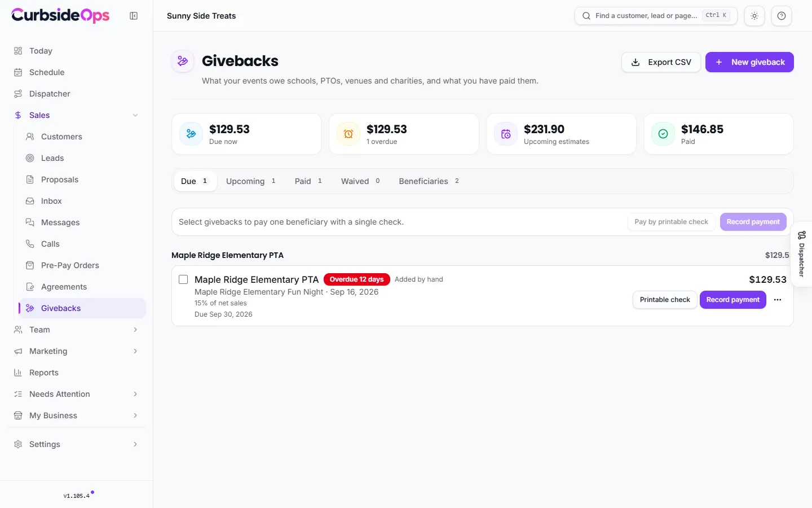Toggle light/dark theme sun icon
812x508 pixels.
point(754,16)
